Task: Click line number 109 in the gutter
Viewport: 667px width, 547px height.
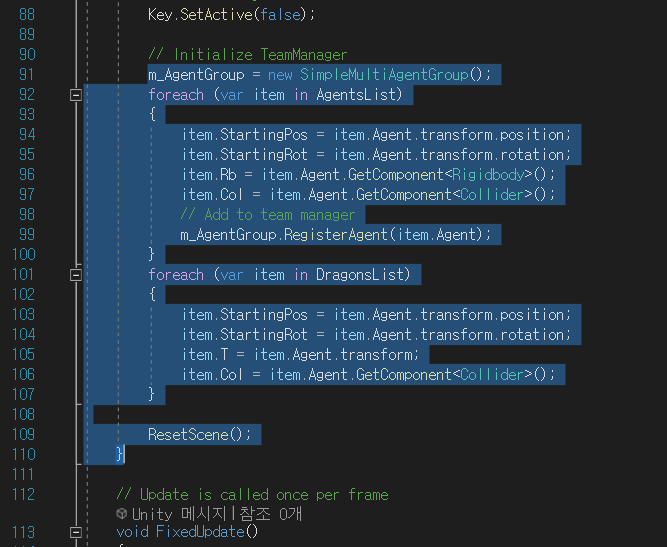Action: [23, 434]
